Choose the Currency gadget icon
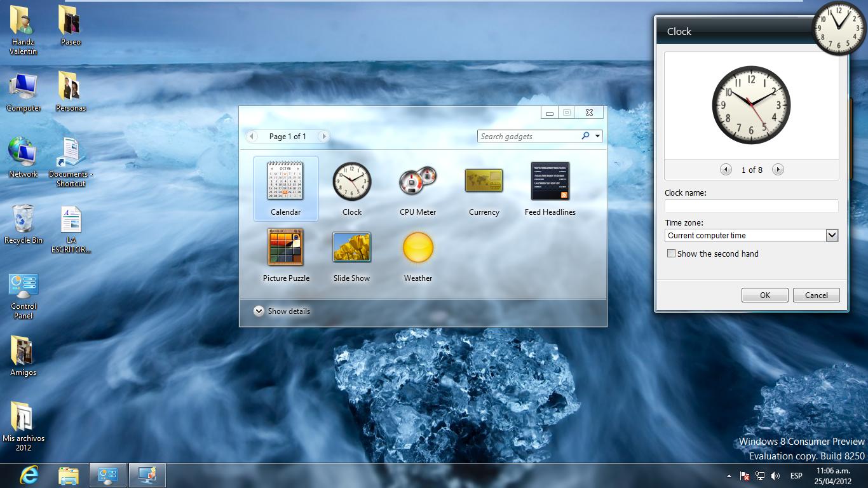This screenshot has width=868, height=488. coord(484,182)
